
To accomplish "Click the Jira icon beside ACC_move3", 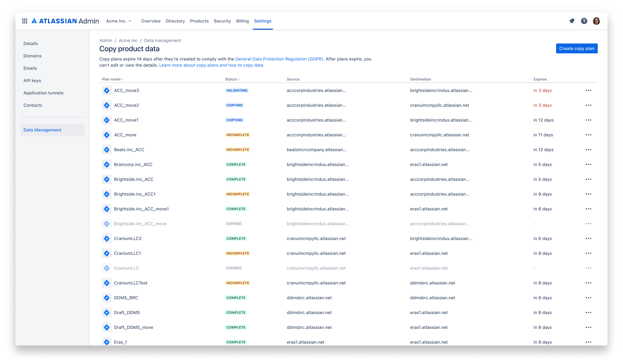I will click(107, 91).
